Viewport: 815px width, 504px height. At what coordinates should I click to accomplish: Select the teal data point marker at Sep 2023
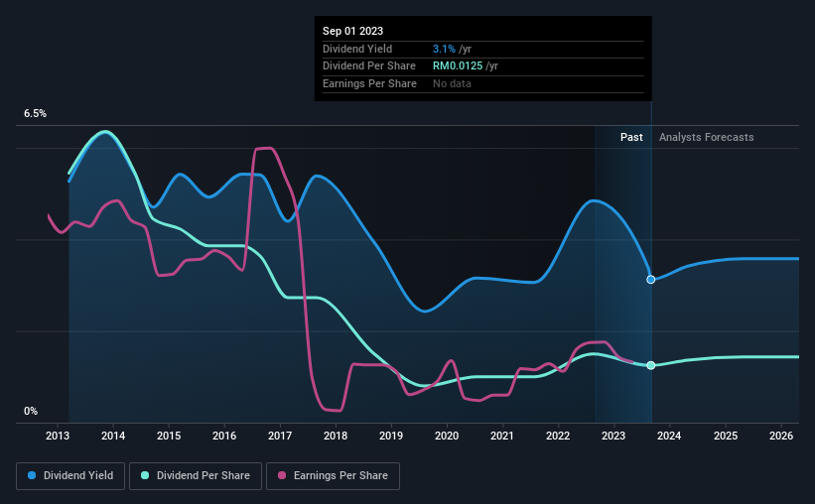[651, 365]
